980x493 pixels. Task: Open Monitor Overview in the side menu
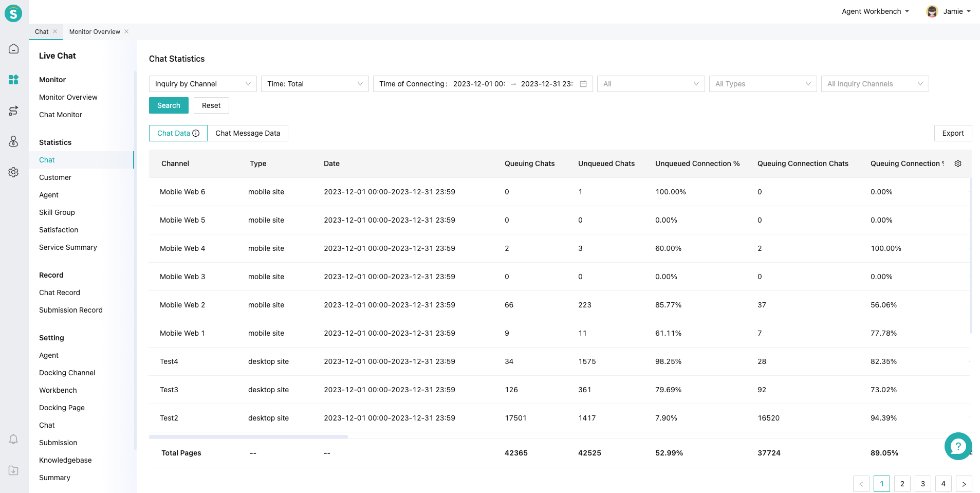click(x=68, y=97)
